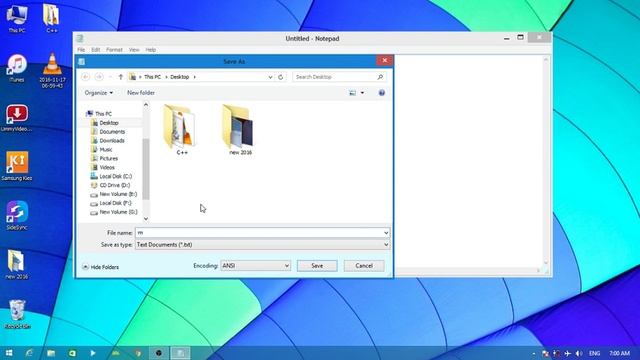Select This PC desktop icon

pos(17,19)
